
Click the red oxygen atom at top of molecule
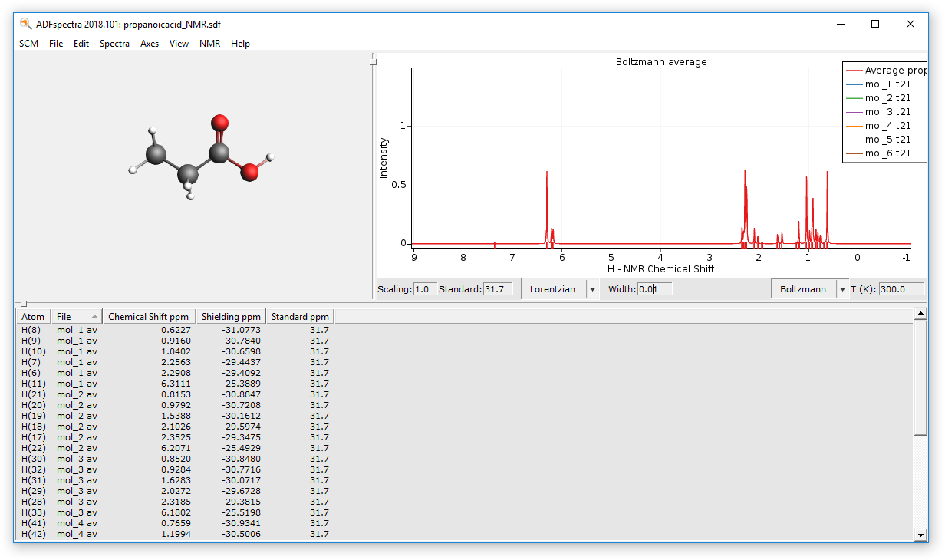(220, 123)
